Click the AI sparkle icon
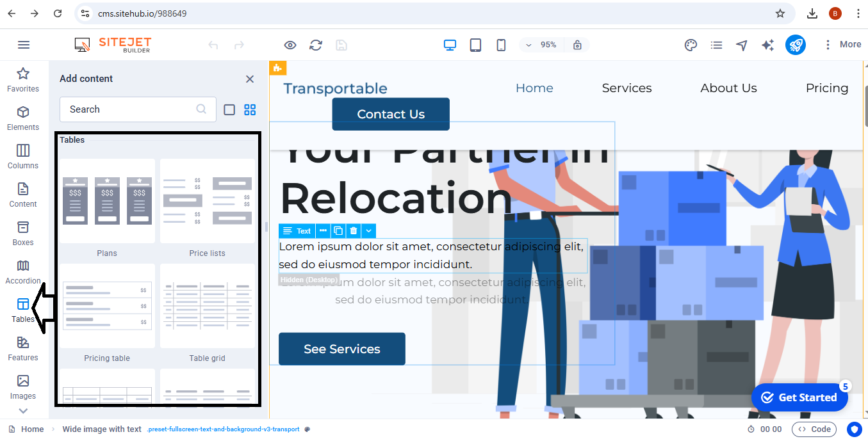This screenshot has height=439, width=868. pos(767,45)
